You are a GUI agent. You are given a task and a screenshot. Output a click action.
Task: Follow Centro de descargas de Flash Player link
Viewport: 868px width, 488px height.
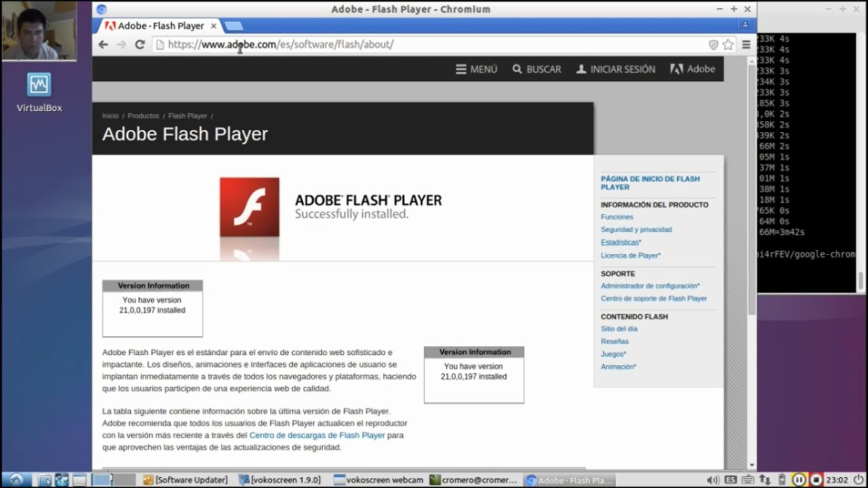coord(317,435)
